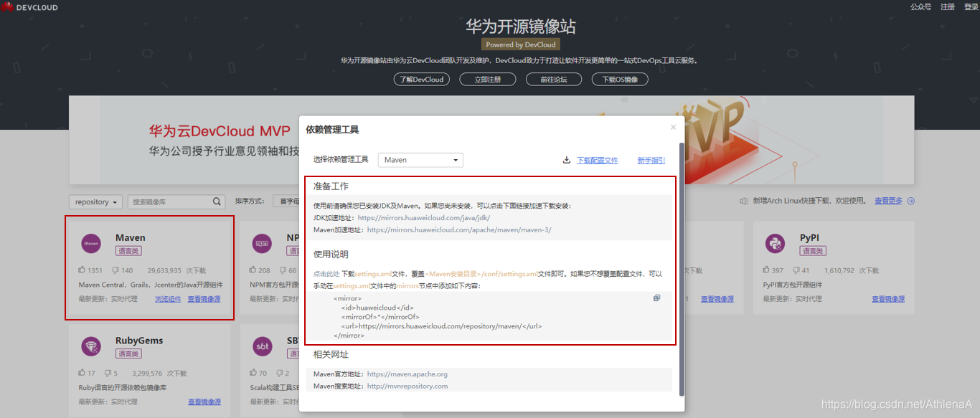Open the Maven apache mirror address link
The width and height of the screenshot is (980, 418).
point(459,230)
